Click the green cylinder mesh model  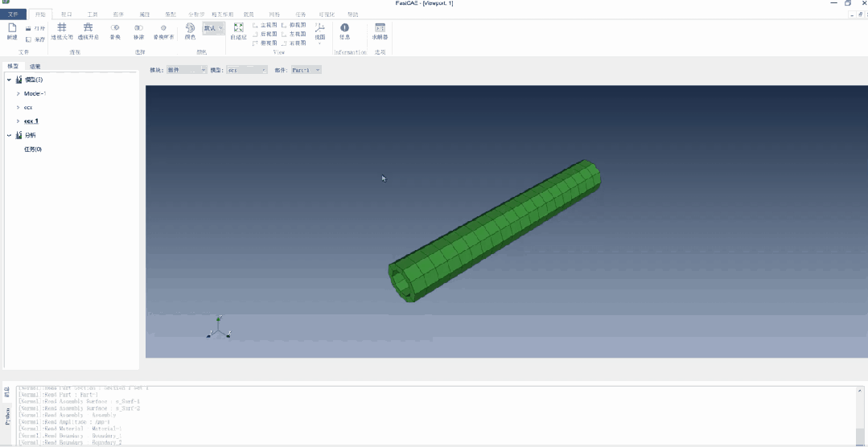[495, 231]
